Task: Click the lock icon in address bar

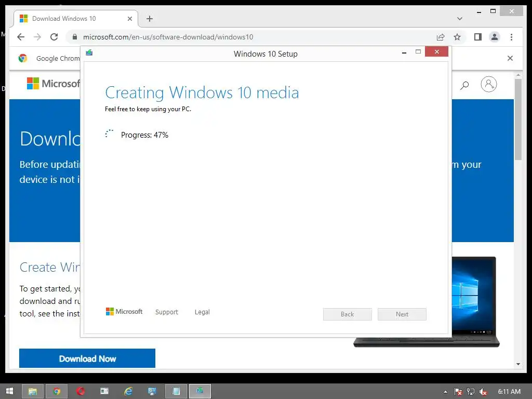Action: point(75,37)
